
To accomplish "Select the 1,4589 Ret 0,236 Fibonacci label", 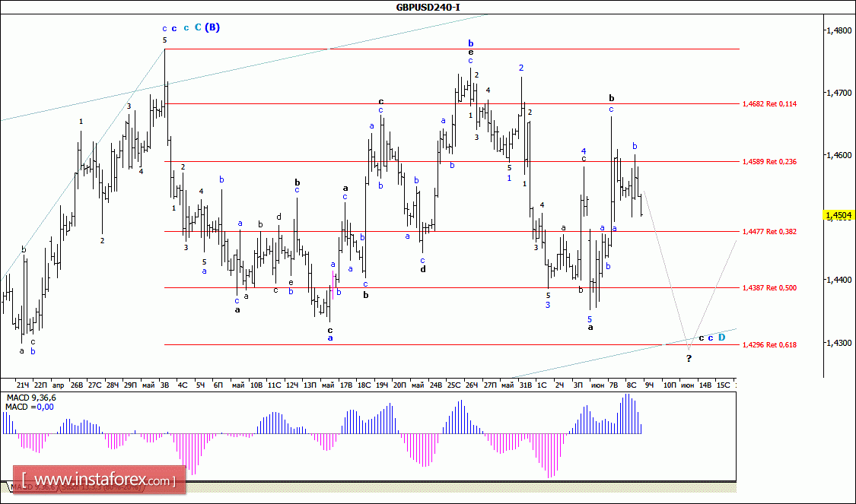I will (x=768, y=161).
